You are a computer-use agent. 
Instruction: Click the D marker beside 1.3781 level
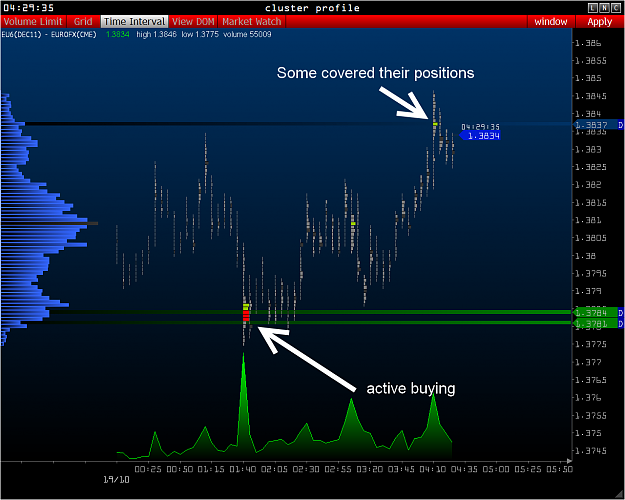click(621, 323)
